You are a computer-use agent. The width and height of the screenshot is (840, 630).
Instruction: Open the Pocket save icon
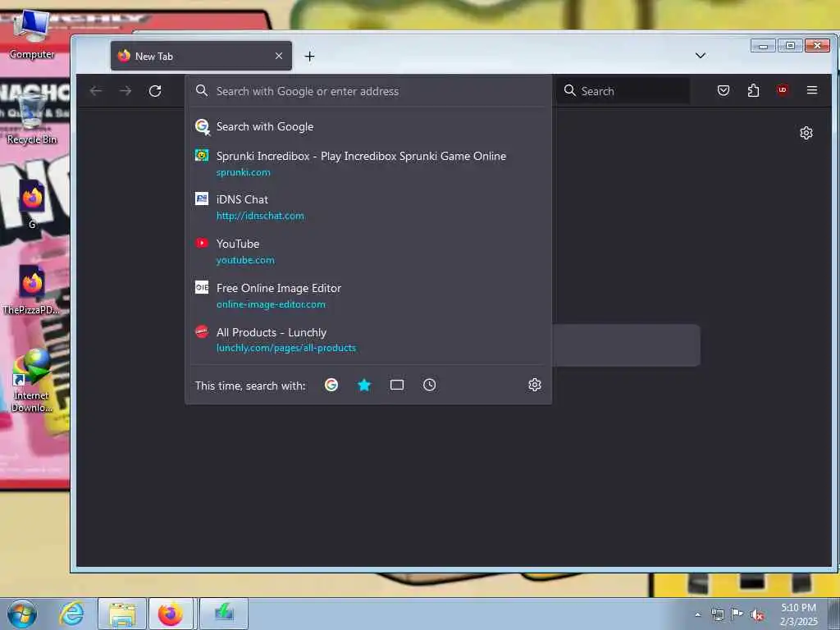(x=724, y=90)
